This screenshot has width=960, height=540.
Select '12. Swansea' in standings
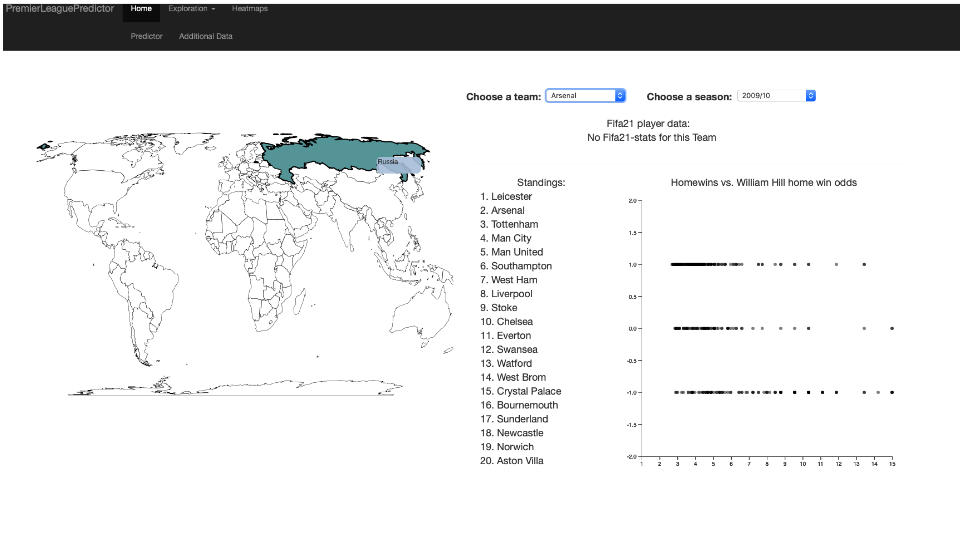point(509,350)
